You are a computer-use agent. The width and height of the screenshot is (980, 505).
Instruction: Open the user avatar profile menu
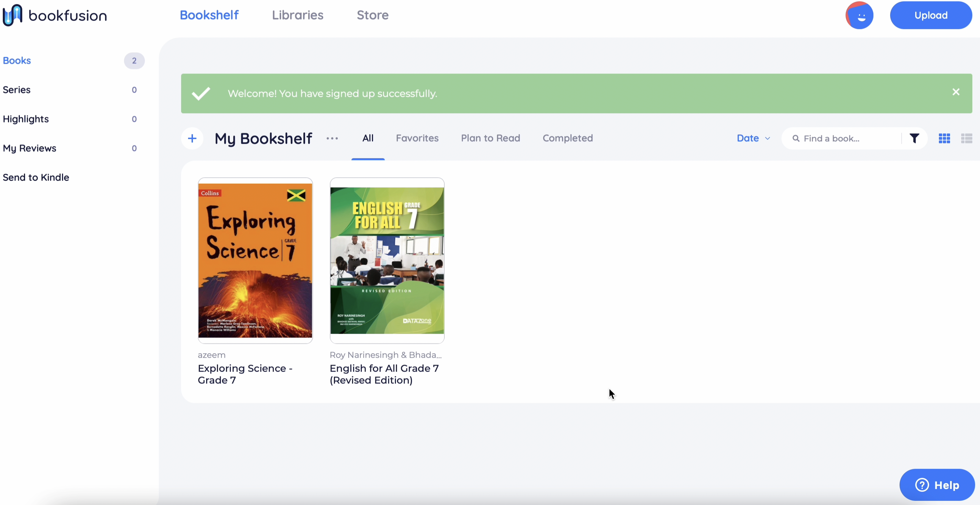tap(860, 15)
